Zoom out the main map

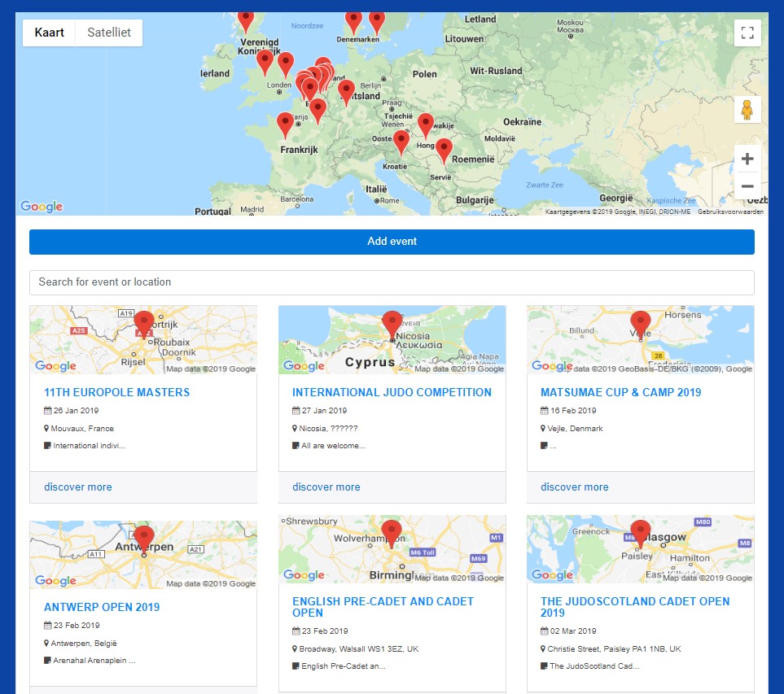pyautogui.click(x=747, y=186)
